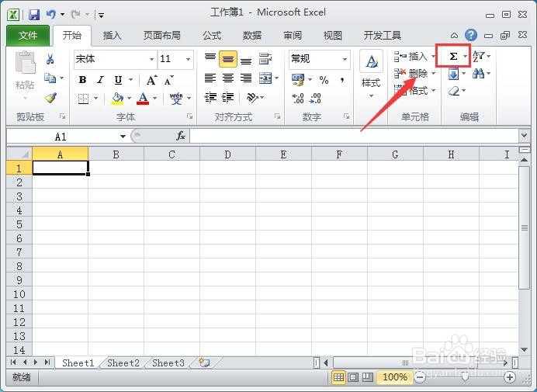Click the Undo icon

[50, 15]
